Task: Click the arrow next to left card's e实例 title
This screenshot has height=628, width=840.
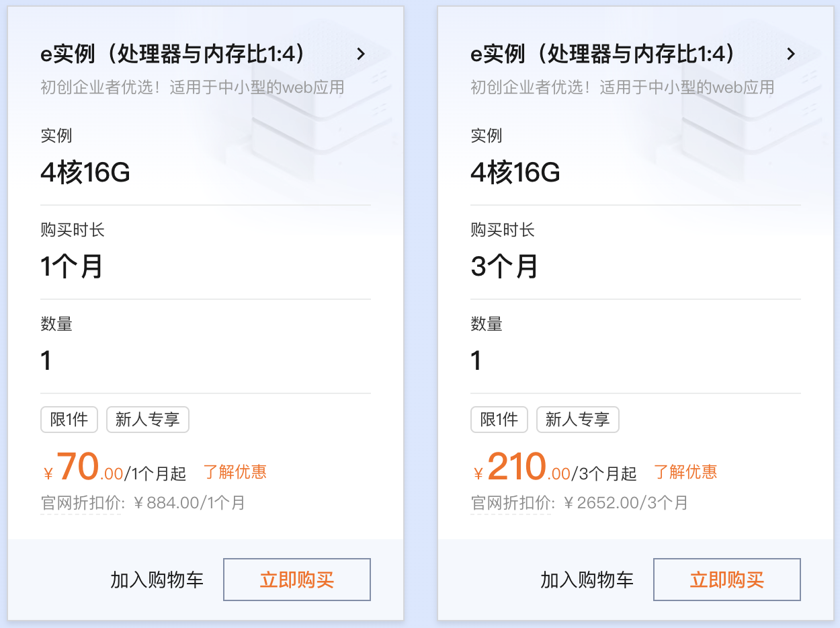Action: pyautogui.click(x=360, y=54)
